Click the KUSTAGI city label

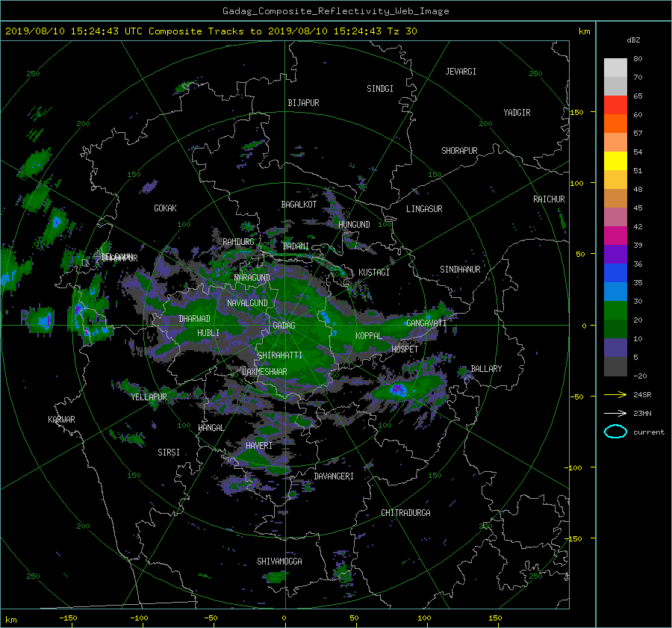coord(374,273)
